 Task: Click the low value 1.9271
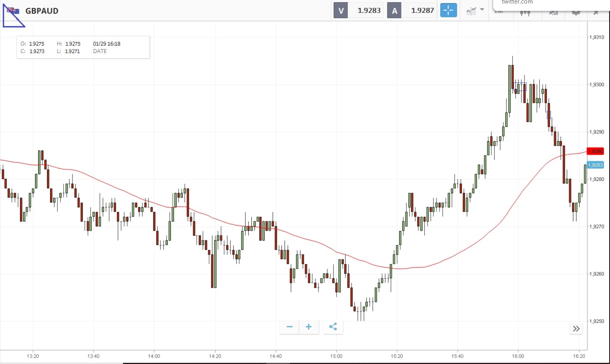pyautogui.click(x=72, y=51)
